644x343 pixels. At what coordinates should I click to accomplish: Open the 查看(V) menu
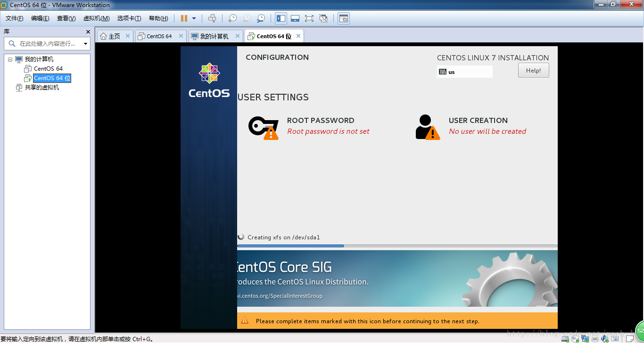[66, 18]
